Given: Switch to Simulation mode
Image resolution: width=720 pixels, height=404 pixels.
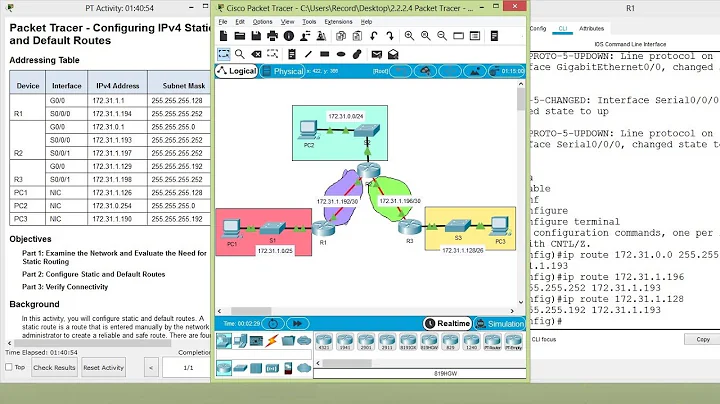Looking at the screenshot, I should click(x=499, y=323).
